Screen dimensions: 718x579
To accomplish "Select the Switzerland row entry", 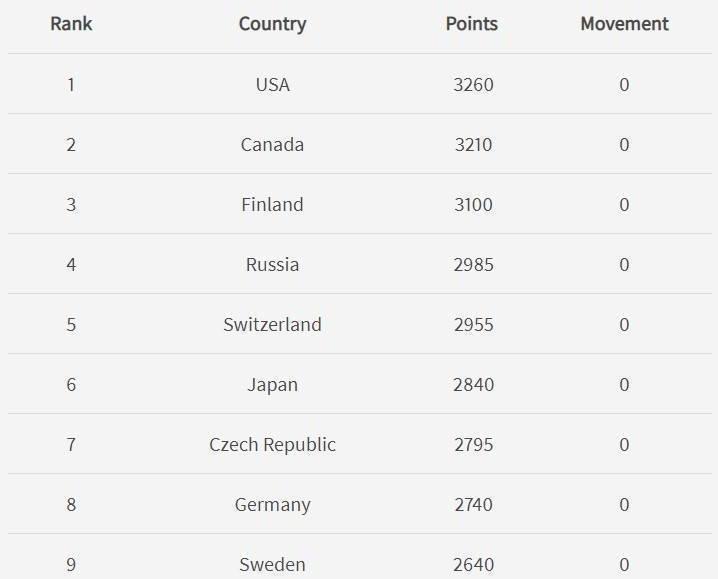I will tap(272, 325).
